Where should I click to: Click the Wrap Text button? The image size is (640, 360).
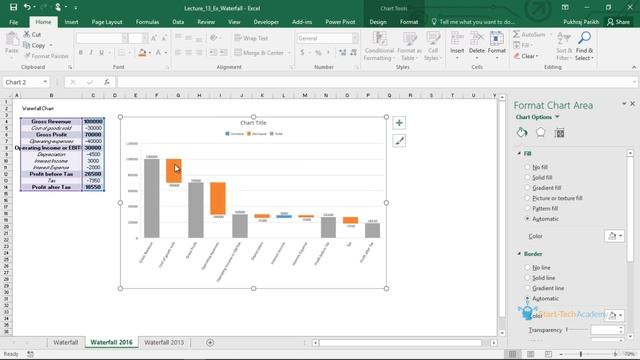coord(251,38)
